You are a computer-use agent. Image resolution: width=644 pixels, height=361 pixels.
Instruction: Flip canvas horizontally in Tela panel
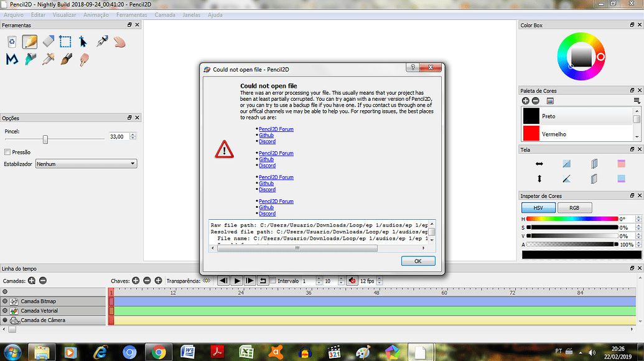click(x=539, y=164)
